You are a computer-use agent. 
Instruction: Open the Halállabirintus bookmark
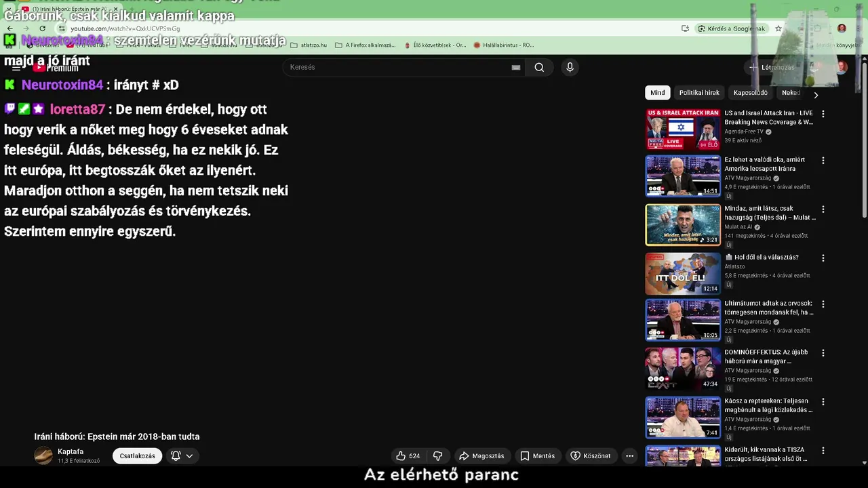[503, 45]
